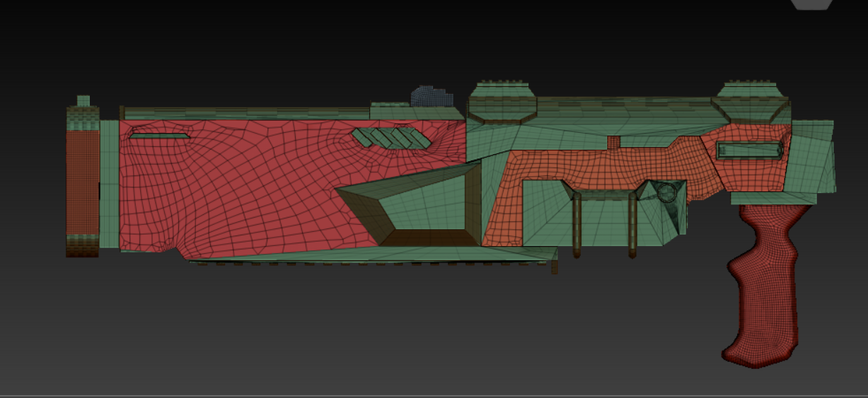Screen dimensions: 868x398
Task: Select the dark recessed cavity below the wedge
Action: [x=430, y=238]
